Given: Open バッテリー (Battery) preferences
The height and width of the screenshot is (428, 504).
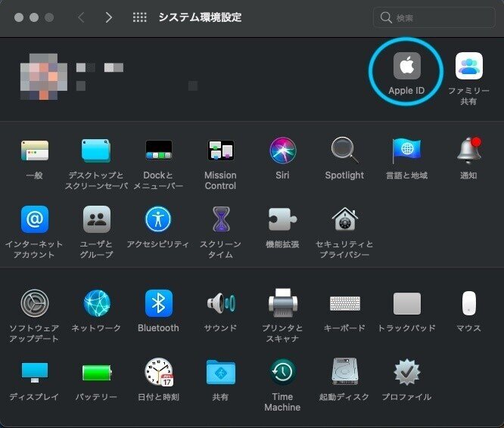Looking at the screenshot, I should click(x=97, y=373).
